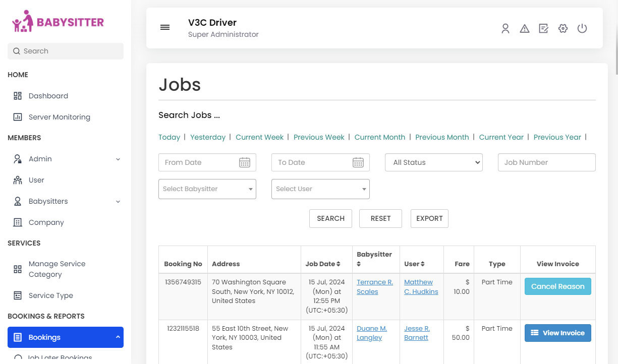Viewport: 618px width, 364px height.
Task: Open babysitter Terrance R. Scales profile link
Action: [x=374, y=287]
